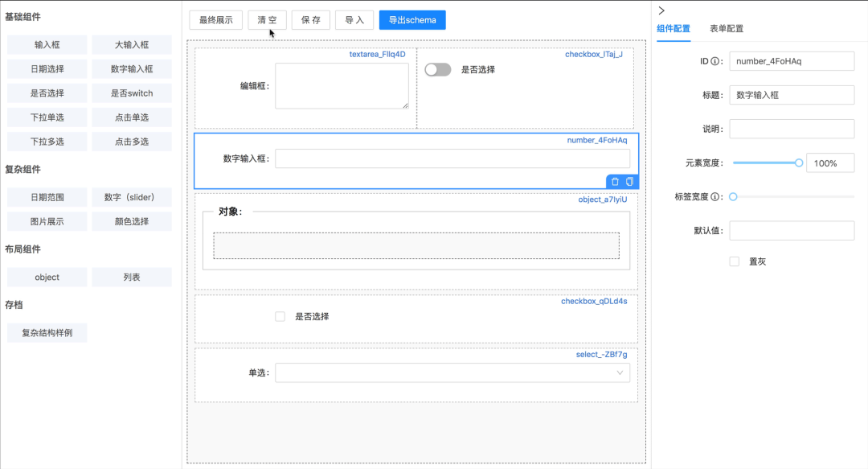
Task: Duplicate the selected number field via copy icon
Action: point(629,182)
